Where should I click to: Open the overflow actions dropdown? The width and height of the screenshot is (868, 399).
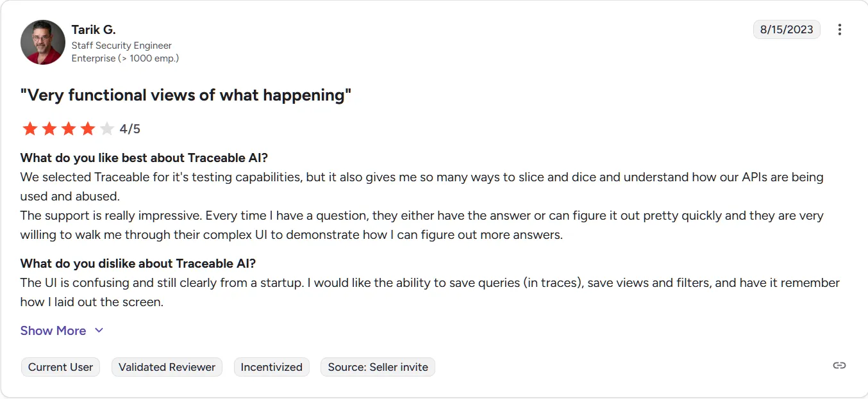pos(840,29)
